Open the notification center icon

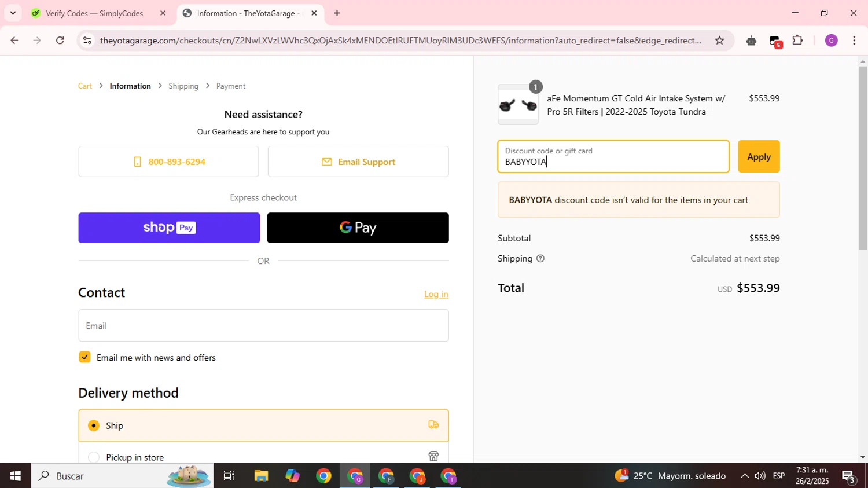pos(849,476)
